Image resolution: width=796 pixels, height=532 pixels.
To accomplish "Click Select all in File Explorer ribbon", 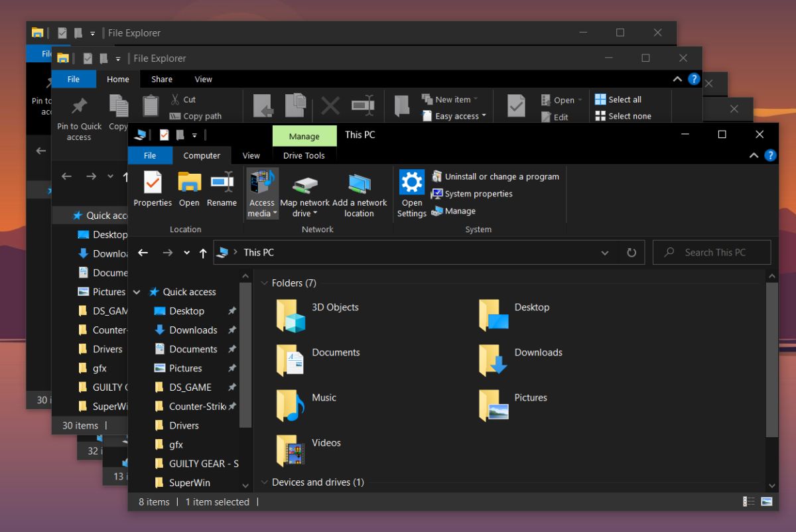I will [618, 100].
